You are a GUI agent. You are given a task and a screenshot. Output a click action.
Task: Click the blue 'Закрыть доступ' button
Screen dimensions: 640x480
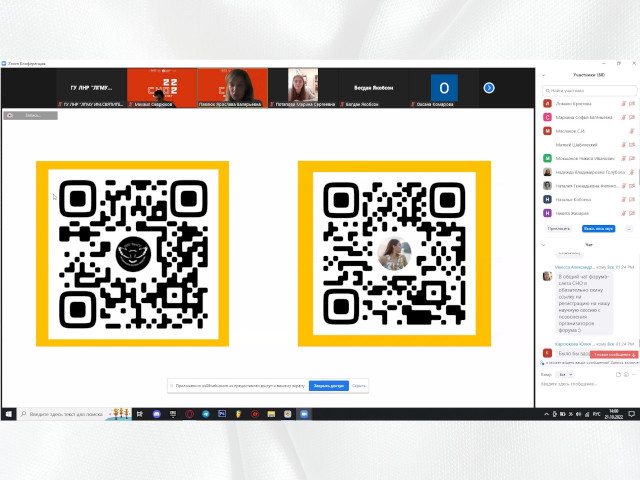(329, 386)
